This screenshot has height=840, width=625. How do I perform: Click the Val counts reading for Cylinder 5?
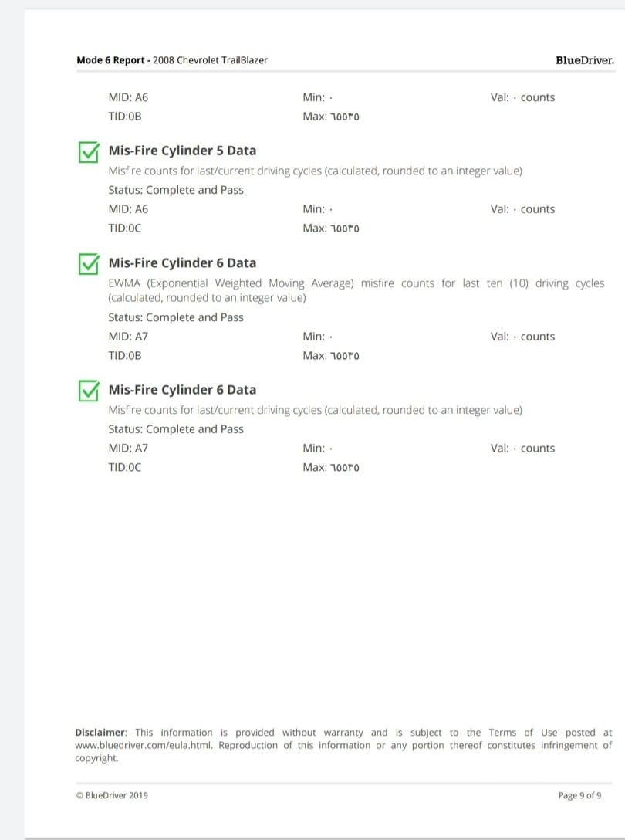(522, 209)
